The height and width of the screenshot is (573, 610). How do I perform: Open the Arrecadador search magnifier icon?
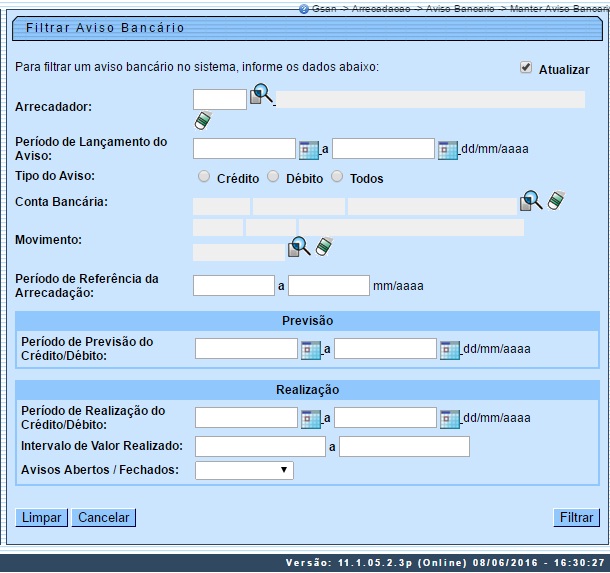pos(261,94)
